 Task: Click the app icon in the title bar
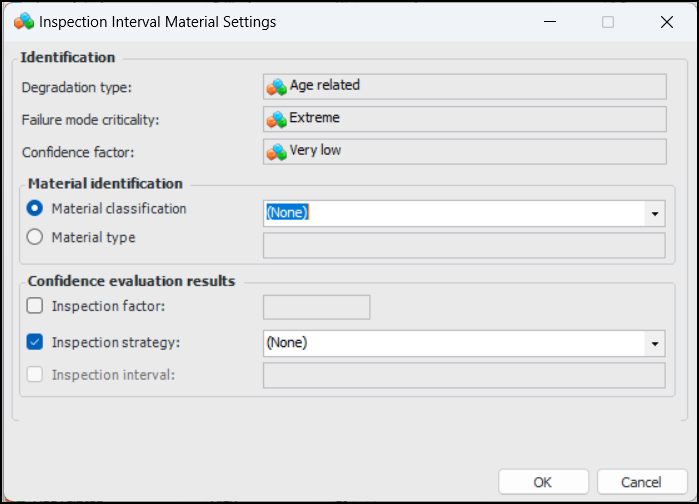24,21
